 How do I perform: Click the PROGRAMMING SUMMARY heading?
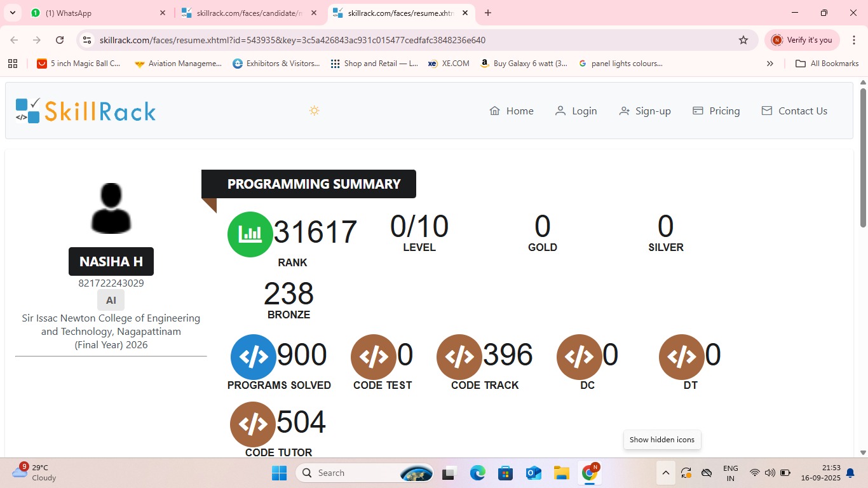pyautogui.click(x=314, y=184)
